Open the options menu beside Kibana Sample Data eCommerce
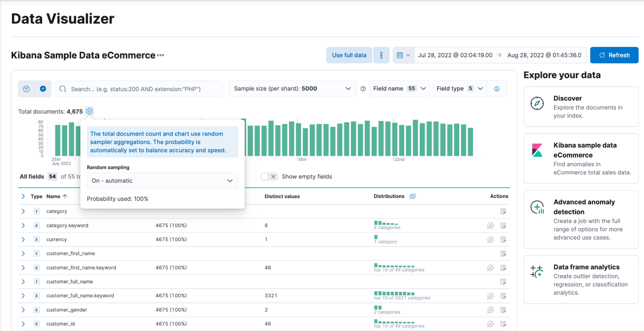This screenshot has height=331, width=644. 160,55
